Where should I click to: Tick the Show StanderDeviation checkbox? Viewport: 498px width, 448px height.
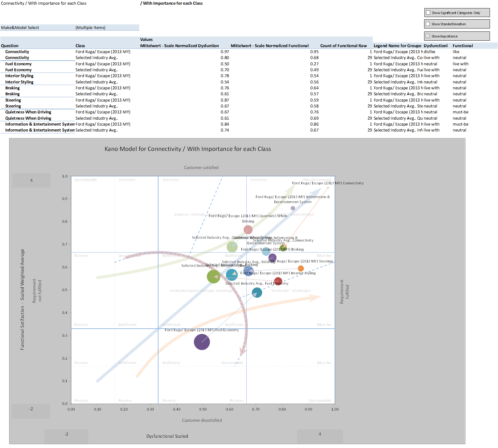pos(428,24)
